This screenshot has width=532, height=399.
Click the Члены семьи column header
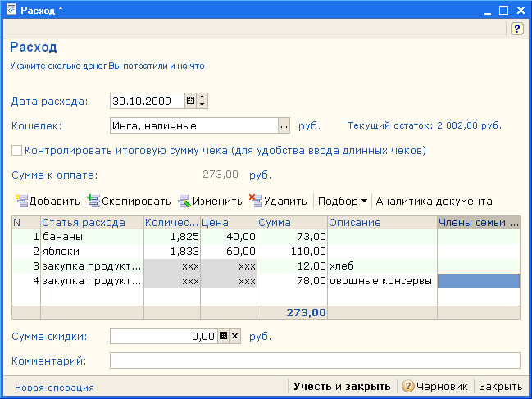(x=479, y=222)
